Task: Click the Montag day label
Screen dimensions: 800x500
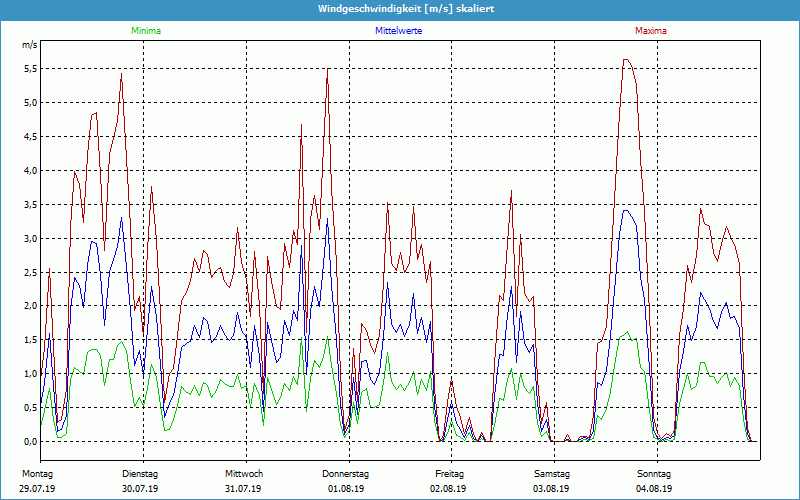Action: point(37,474)
